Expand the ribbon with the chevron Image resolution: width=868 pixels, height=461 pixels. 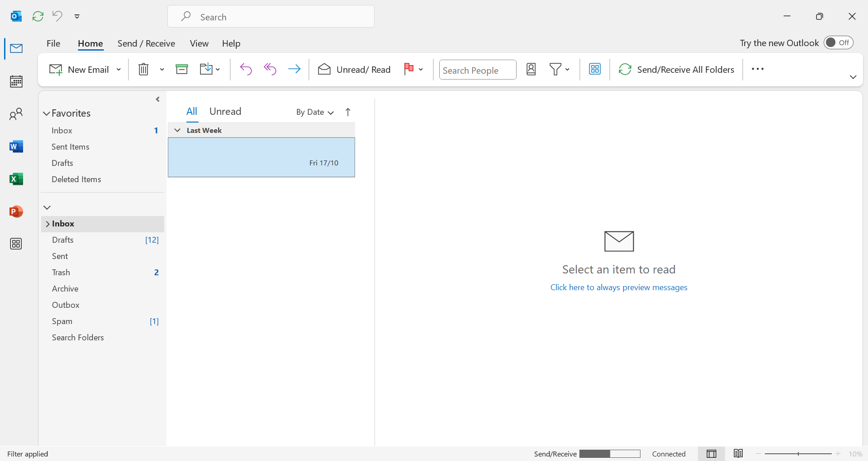[x=853, y=77]
